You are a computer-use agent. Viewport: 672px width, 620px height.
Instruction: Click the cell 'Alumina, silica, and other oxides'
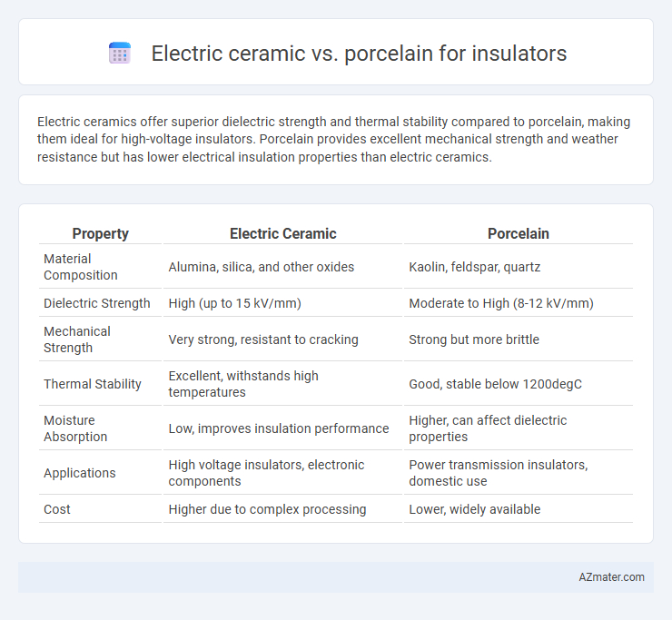[x=262, y=267]
